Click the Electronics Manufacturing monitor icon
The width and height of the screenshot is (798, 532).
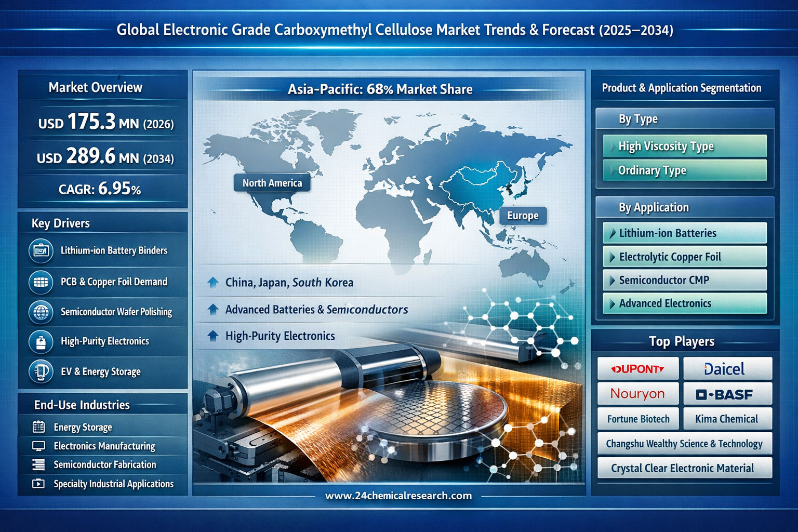(38, 446)
